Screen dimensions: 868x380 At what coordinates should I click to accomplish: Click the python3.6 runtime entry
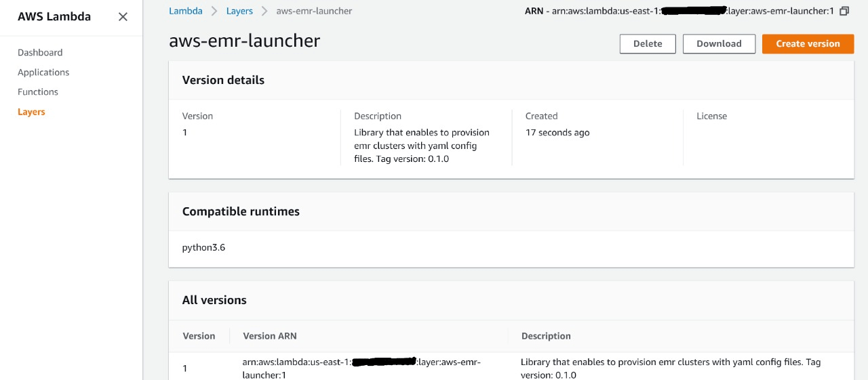[203, 247]
